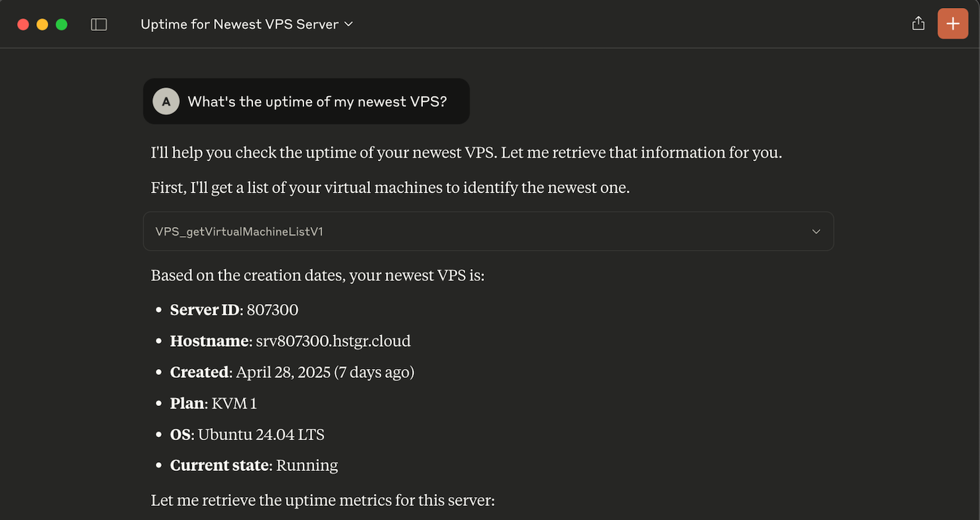
Task: Open a new chat with the orange plus icon
Action: [952, 23]
